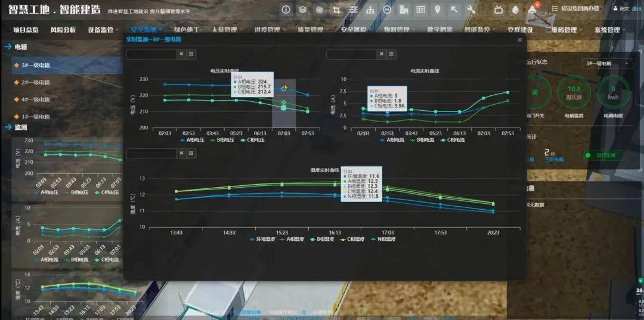644x320 pixels.
Task: Open the layers stack icon in toolbar
Action: tap(303, 10)
